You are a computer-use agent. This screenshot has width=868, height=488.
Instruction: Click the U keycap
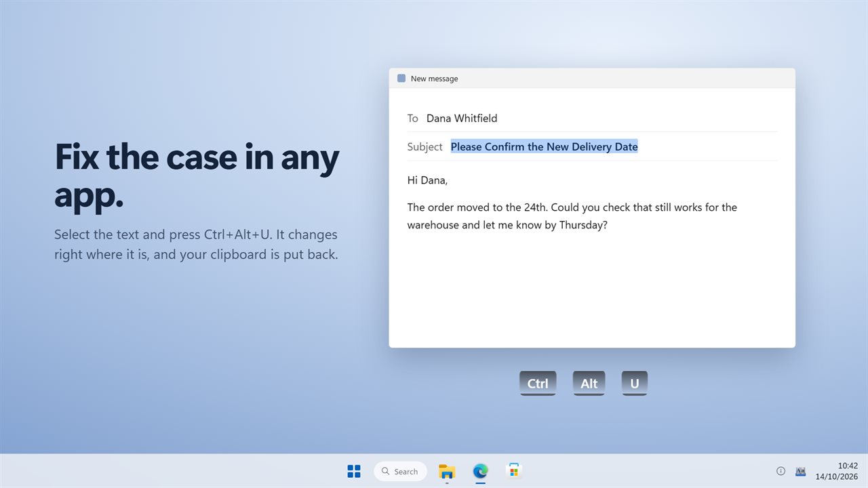coord(635,383)
